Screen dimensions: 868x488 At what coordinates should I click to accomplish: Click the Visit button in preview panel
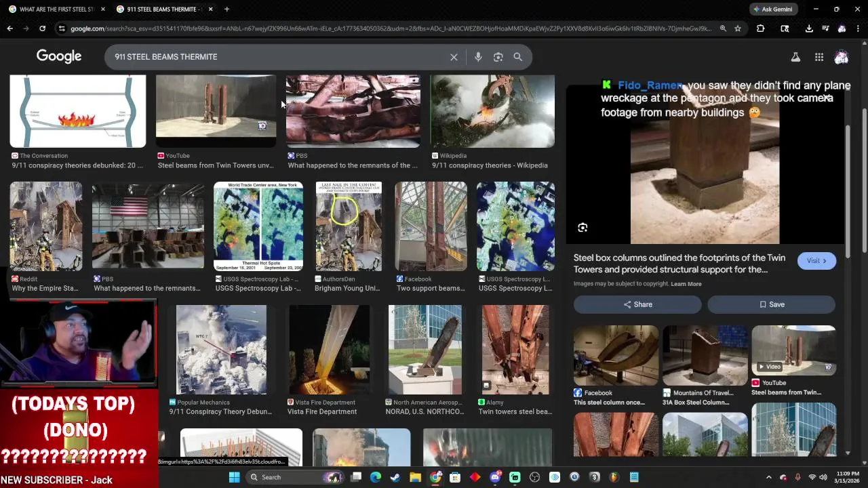[x=816, y=261]
